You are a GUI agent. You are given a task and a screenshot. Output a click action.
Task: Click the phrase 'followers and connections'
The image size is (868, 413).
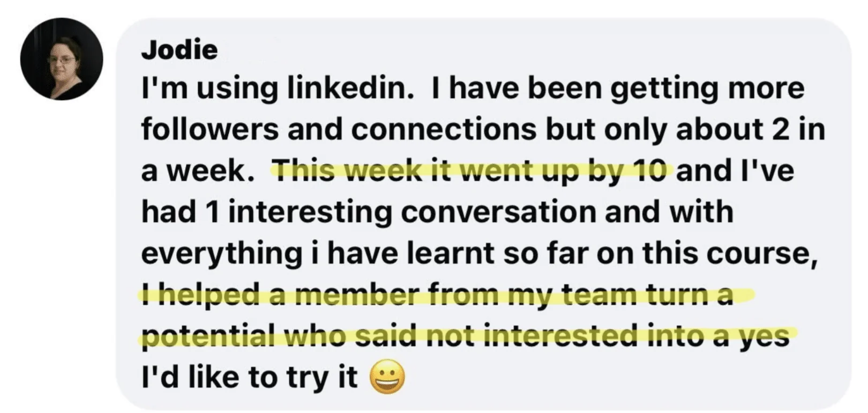pyautogui.click(x=339, y=130)
